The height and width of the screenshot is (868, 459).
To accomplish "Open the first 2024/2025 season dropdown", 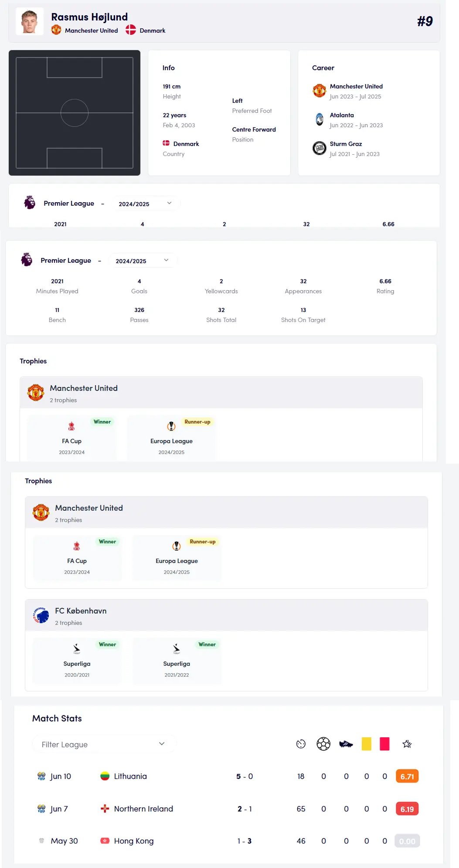I will click(146, 203).
